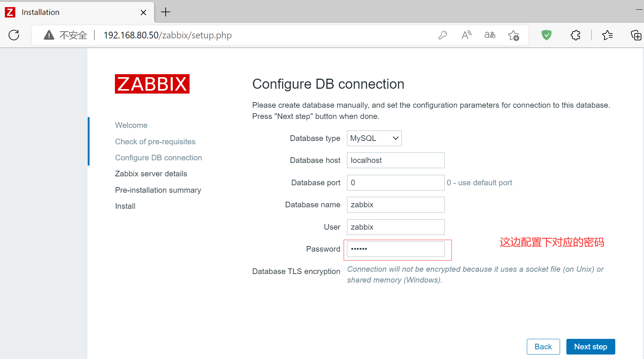Click the '0 - use default port' hint

[479, 183]
